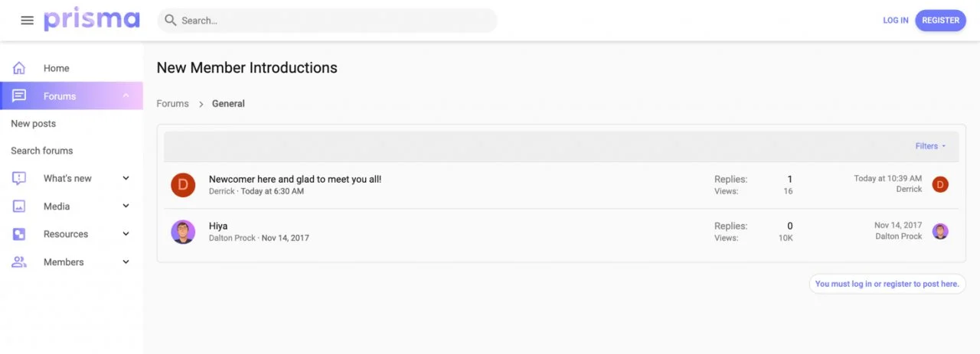Collapse the Forums sidebar section
The height and width of the screenshot is (354, 980).
point(126,96)
